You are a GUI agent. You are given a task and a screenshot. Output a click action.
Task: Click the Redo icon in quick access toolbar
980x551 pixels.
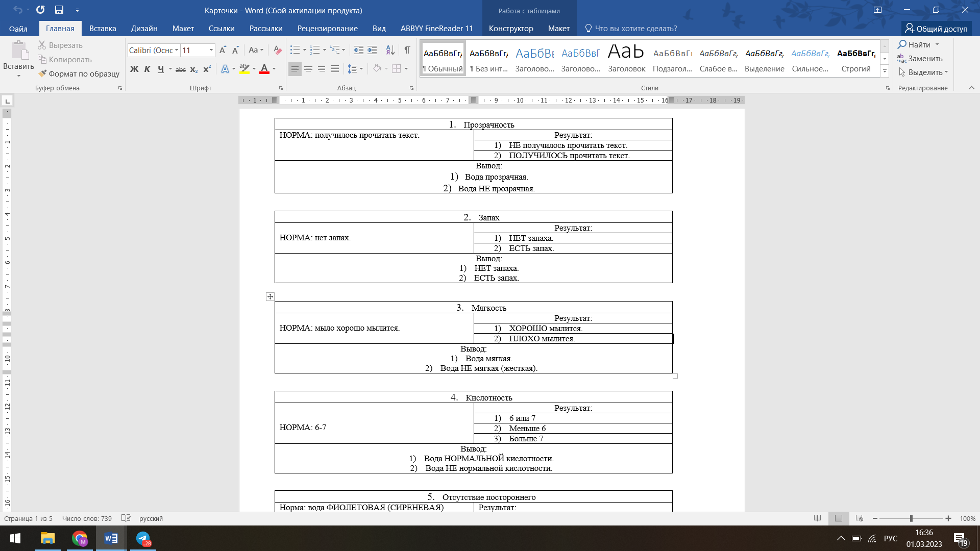[x=40, y=10]
